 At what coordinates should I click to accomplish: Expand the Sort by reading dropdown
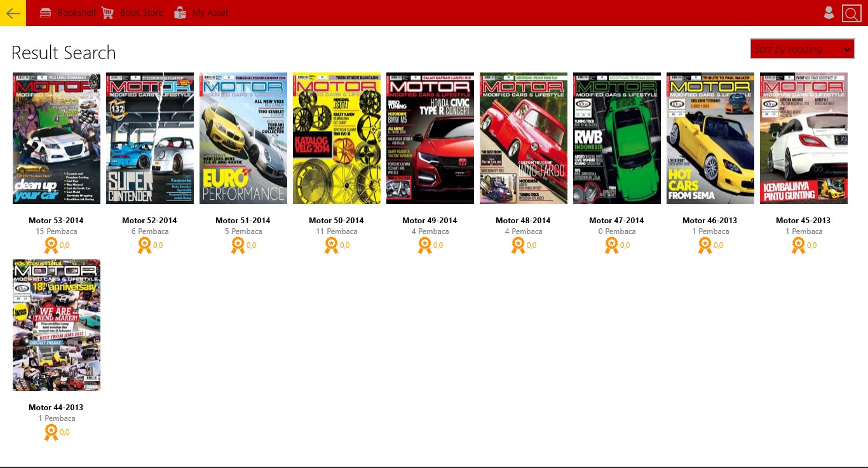tap(803, 49)
